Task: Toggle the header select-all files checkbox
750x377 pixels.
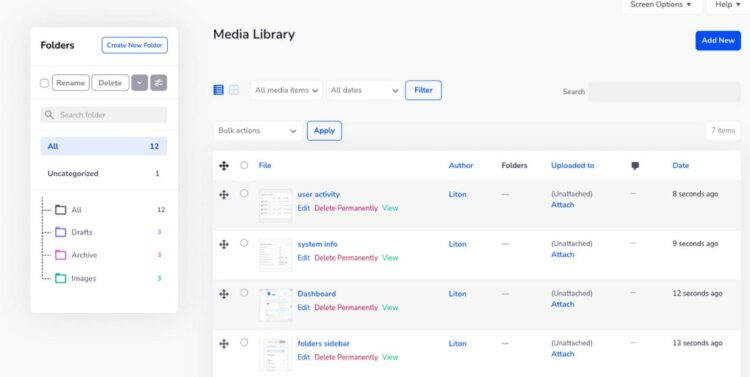Action: [244, 165]
